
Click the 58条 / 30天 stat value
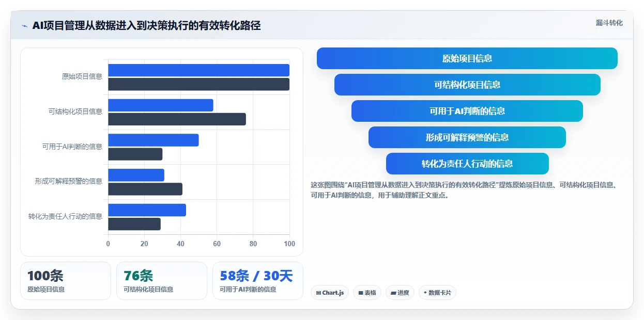point(256,276)
